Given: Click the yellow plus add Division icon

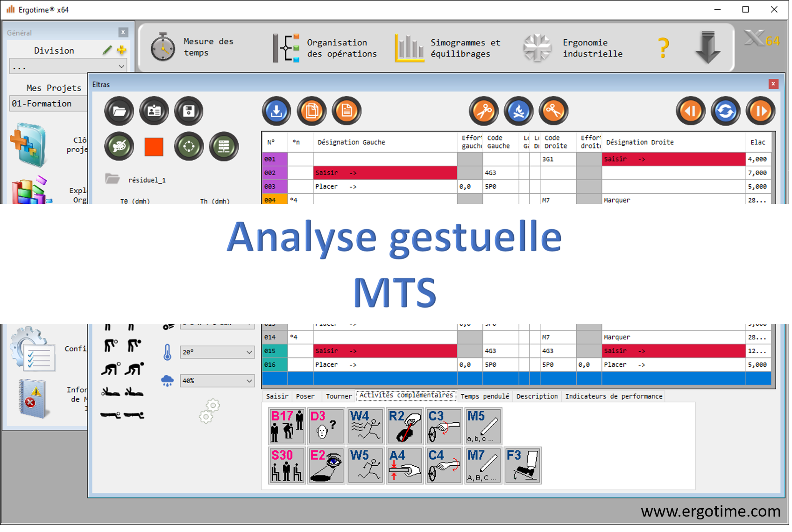Looking at the screenshot, I should 122,50.
